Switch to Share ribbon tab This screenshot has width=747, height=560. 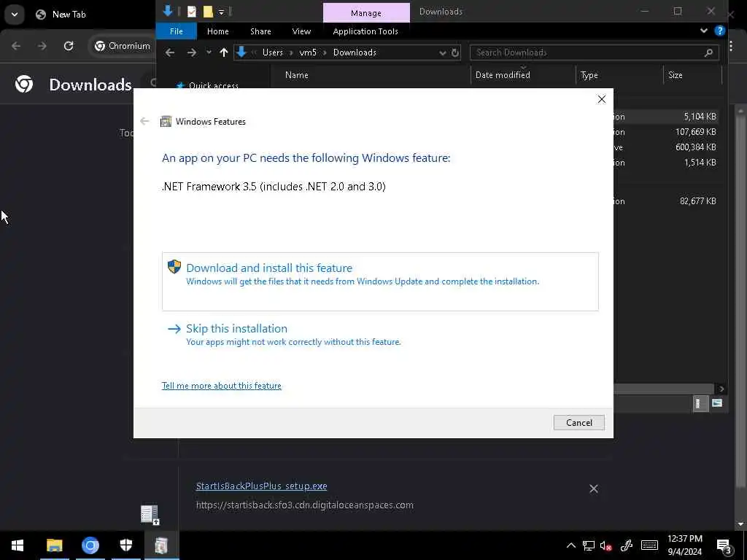pyautogui.click(x=260, y=31)
